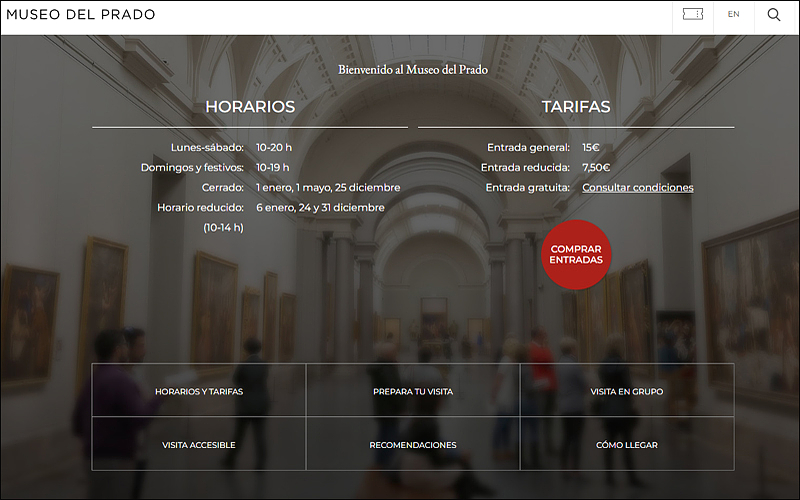This screenshot has width=800, height=500.
Task: Click the '15€' price
Action: [x=591, y=147]
